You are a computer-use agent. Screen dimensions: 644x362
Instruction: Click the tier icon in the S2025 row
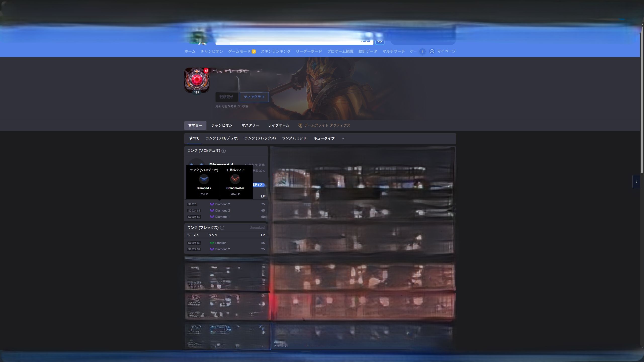point(212,204)
